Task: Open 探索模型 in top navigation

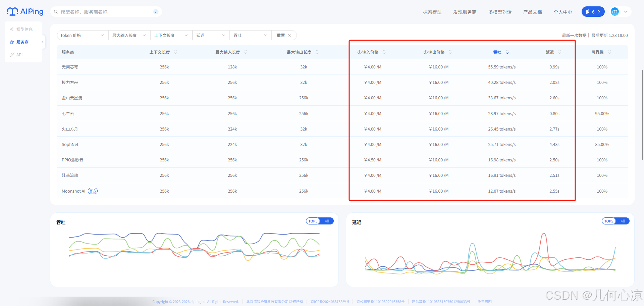Action: click(x=432, y=12)
